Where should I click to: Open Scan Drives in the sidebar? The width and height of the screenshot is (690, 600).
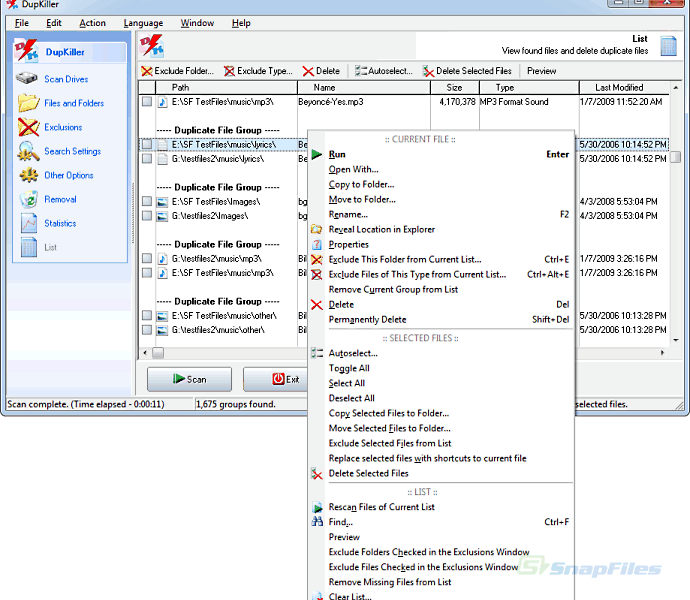(53, 79)
